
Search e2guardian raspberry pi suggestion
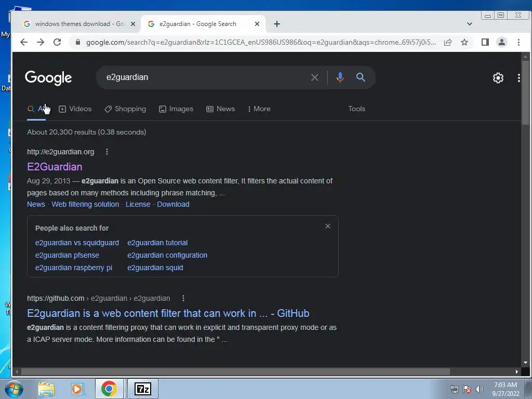coord(74,268)
